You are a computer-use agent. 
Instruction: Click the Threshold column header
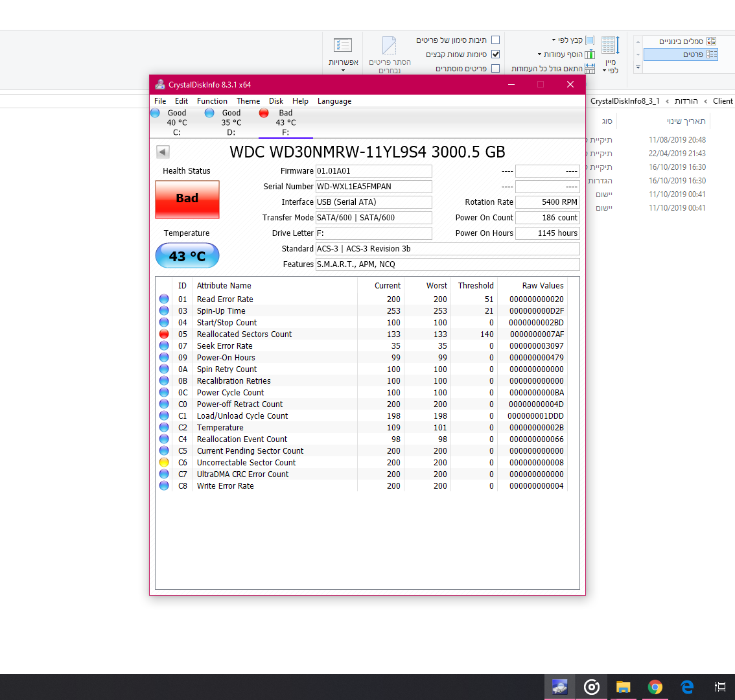474,286
